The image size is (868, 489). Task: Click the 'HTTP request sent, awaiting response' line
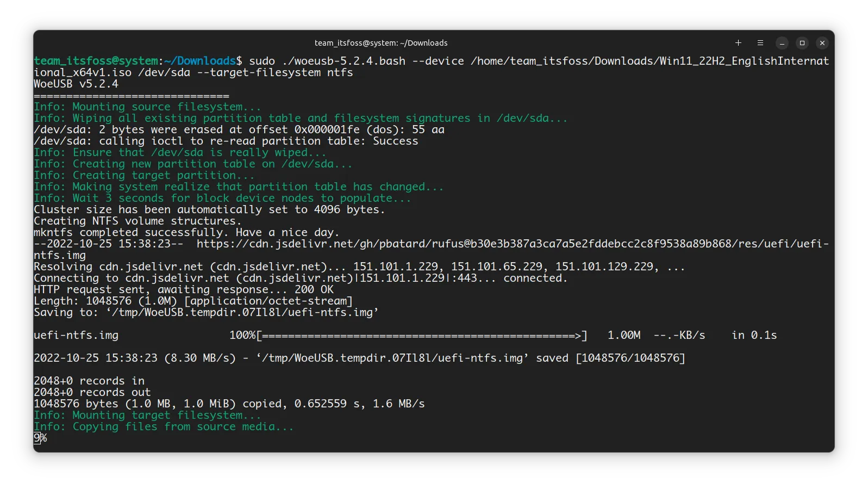coord(184,290)
